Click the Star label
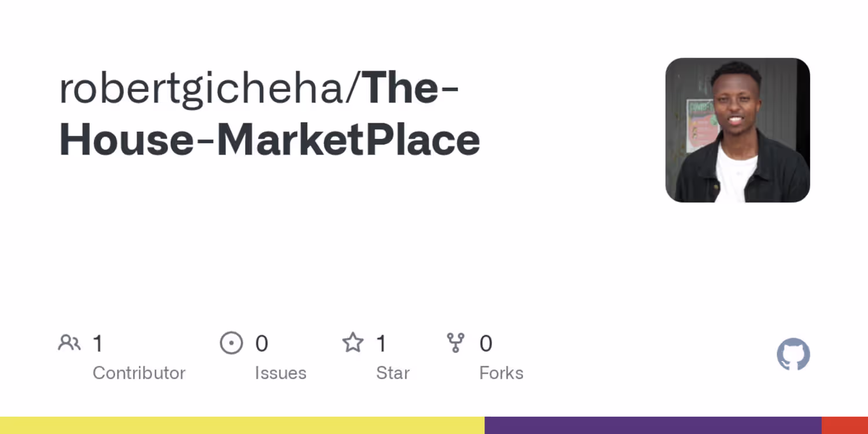This screenshot has height=434, width=868. tap(393, 373)
